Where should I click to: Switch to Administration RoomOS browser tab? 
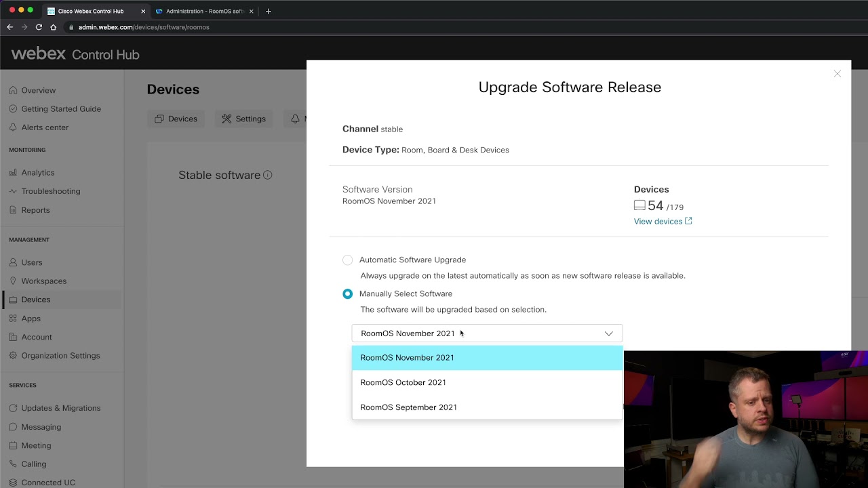tap(205, 12)
